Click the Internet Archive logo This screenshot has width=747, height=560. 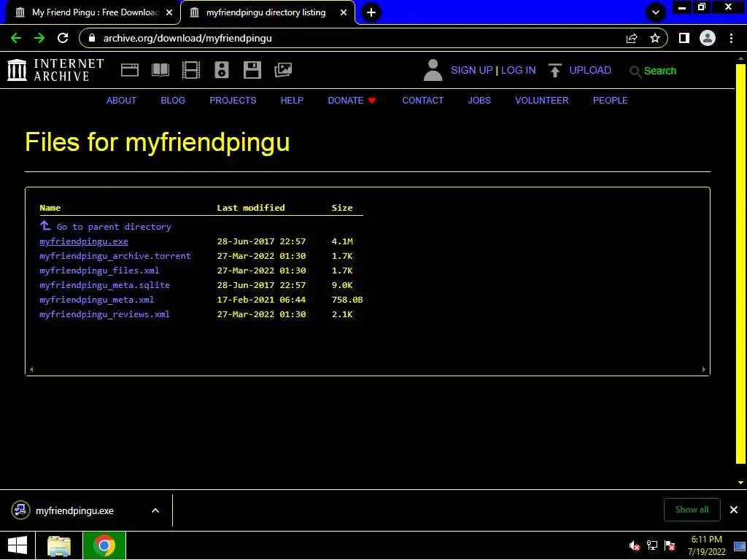tap(55, 70)
